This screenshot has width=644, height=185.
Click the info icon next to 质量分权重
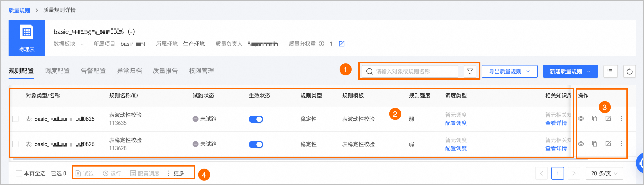pyautogui.click(x=322, y=44)
